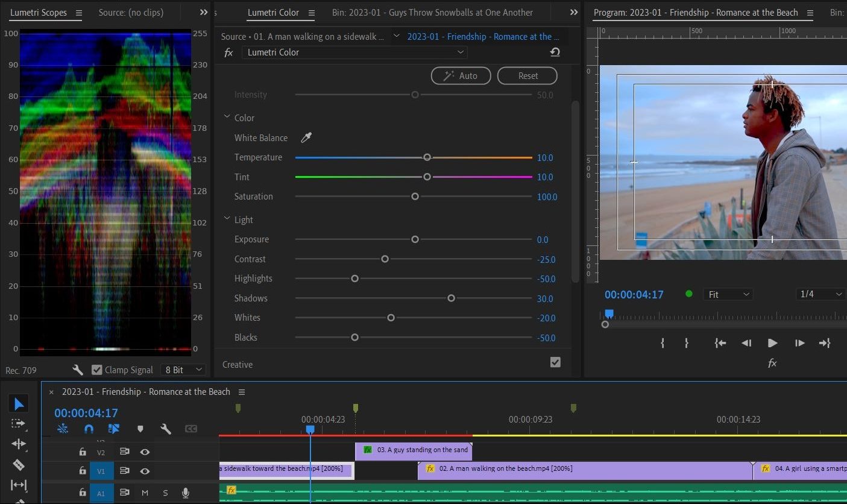Click Mark Out bracket in Program monitor
Screen dimensions: 847x504
pos(687,343)
